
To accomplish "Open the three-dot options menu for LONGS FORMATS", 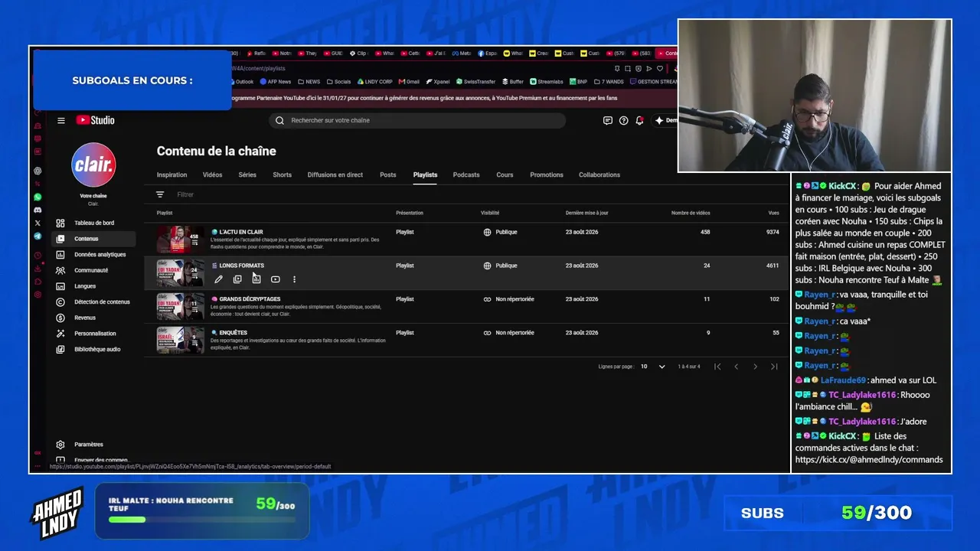I will pyautogui.click(x=294, y=279).
